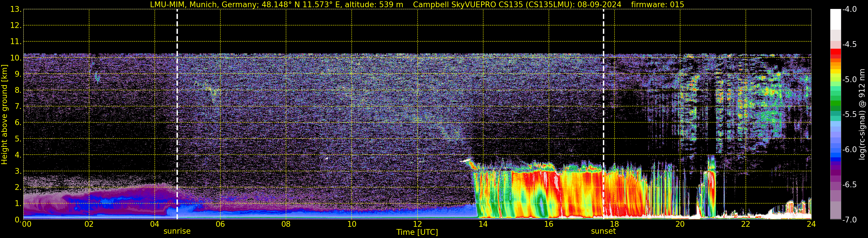Click the '16' time axis tick label
Screen dimensions: 868x238
549,224
